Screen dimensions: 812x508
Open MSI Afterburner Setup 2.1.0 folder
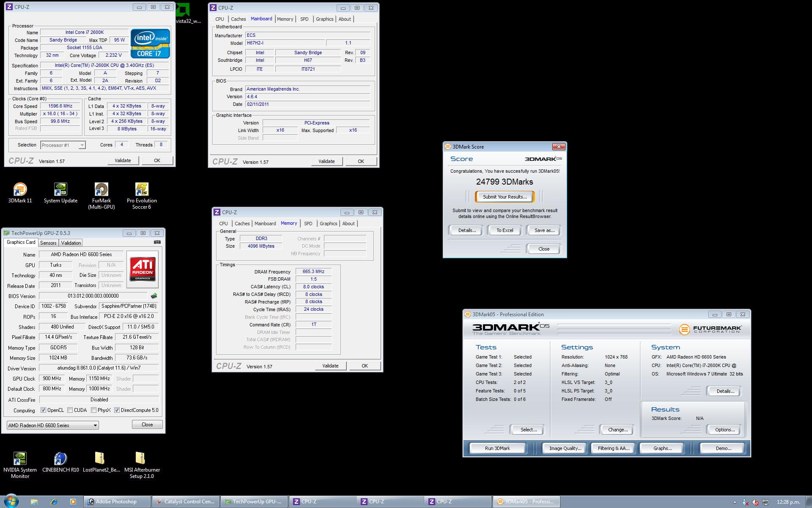(142, 465)
